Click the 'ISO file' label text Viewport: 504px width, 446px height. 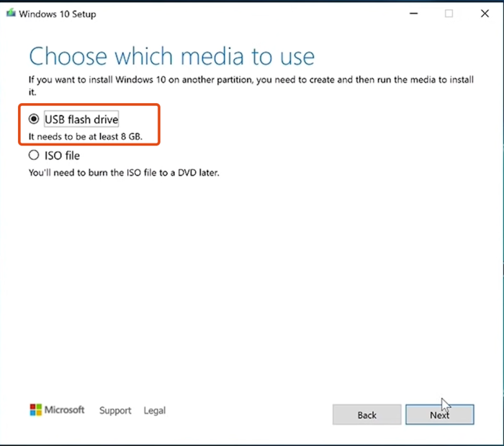point(62,156)
